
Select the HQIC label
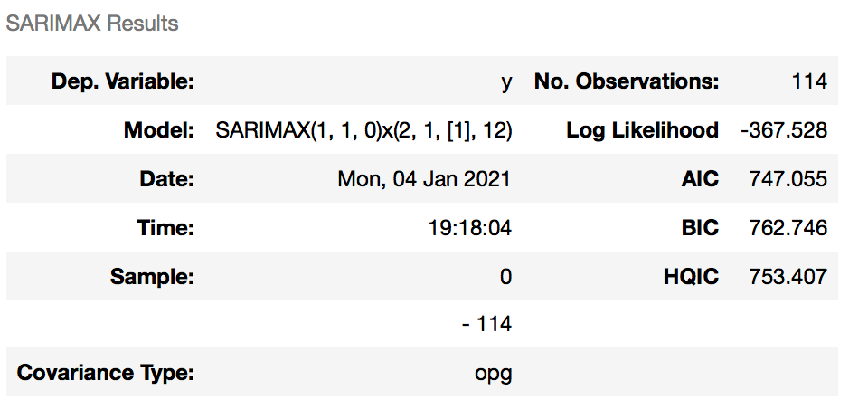(x=691, y=276)
